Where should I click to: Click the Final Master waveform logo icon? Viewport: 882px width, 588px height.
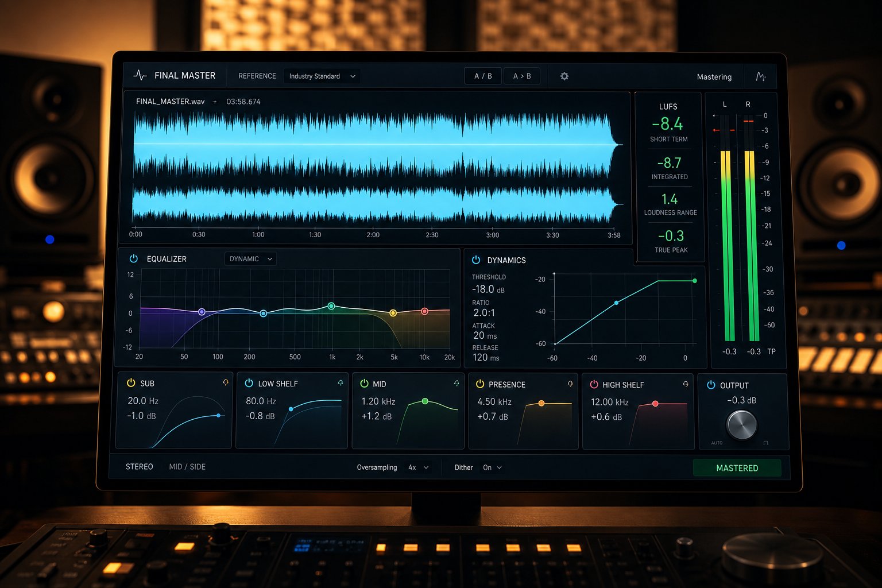point(140,75)
